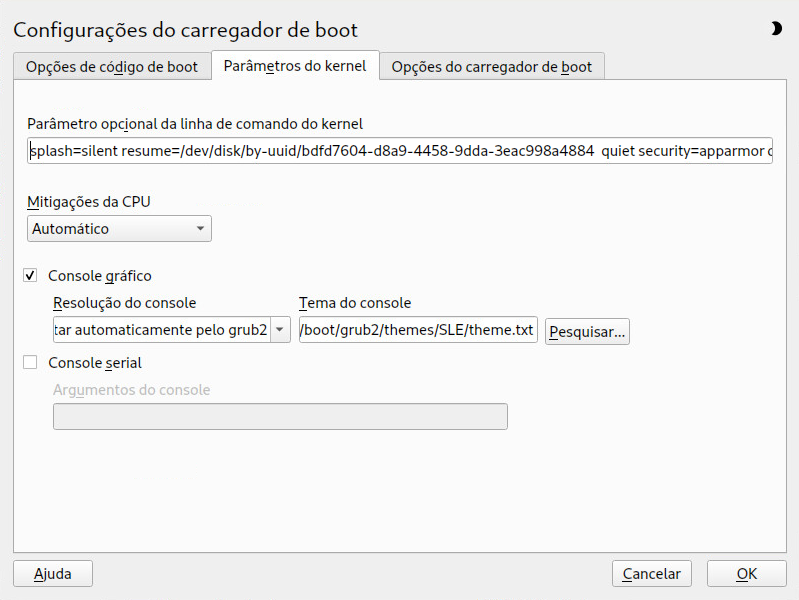Click the Tema do console path field

coord(418,330)
